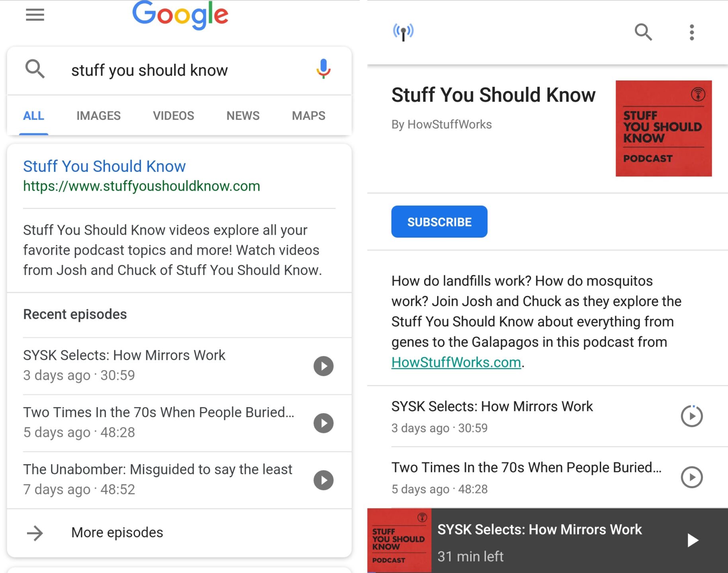Play the Two Times In the 70s episode
728x573 pixels.
click(323, 423)
